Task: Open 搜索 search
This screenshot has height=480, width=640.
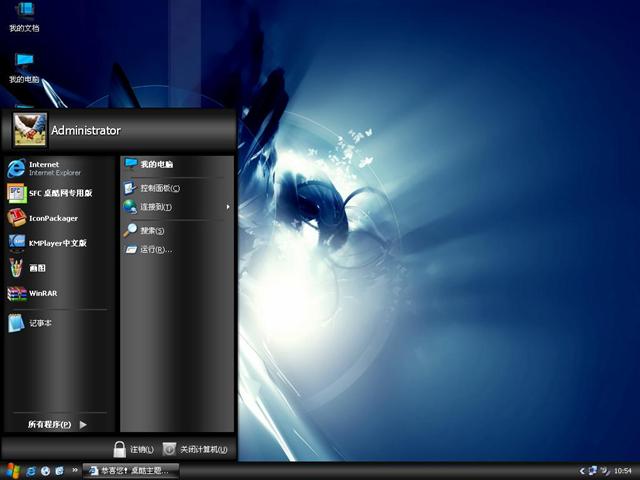Action: (151, 231)
